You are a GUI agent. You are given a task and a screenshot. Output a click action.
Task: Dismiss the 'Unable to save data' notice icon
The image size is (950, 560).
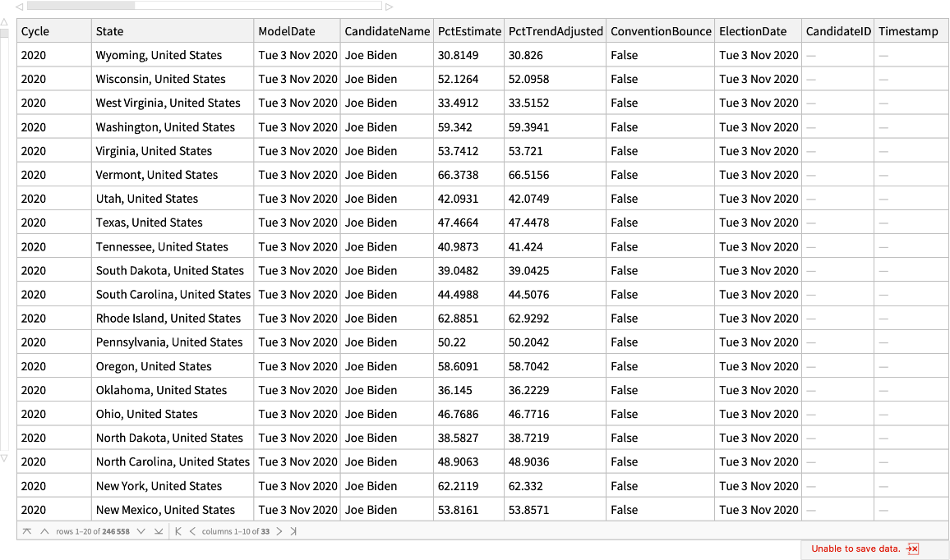click(x=912, y=549)
